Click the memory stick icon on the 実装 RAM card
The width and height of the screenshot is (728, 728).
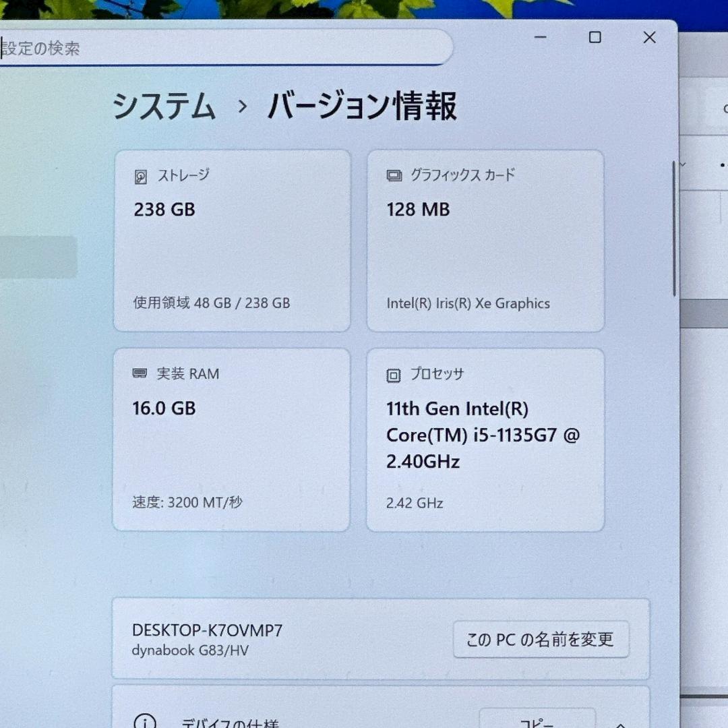coord(140,373)
